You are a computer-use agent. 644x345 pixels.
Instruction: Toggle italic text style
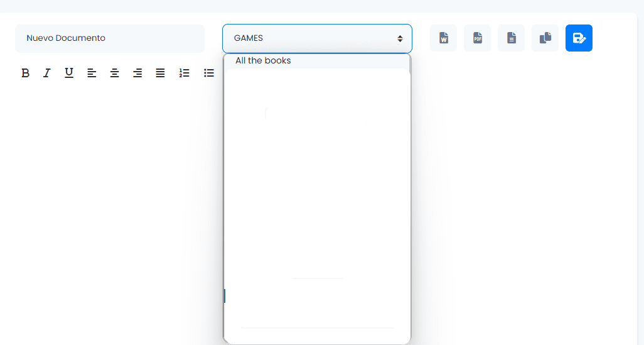(x=46, y=73)
